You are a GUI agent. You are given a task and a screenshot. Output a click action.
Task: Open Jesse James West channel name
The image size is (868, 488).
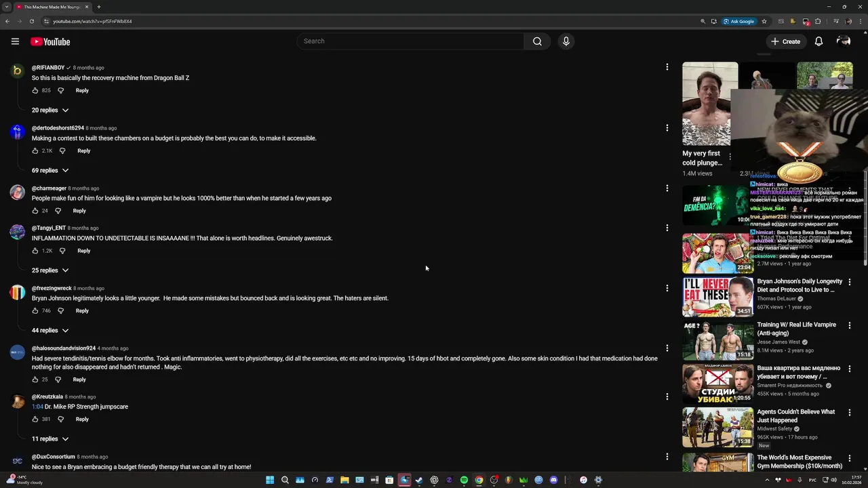pyautogui.click(x=778, y=342)
